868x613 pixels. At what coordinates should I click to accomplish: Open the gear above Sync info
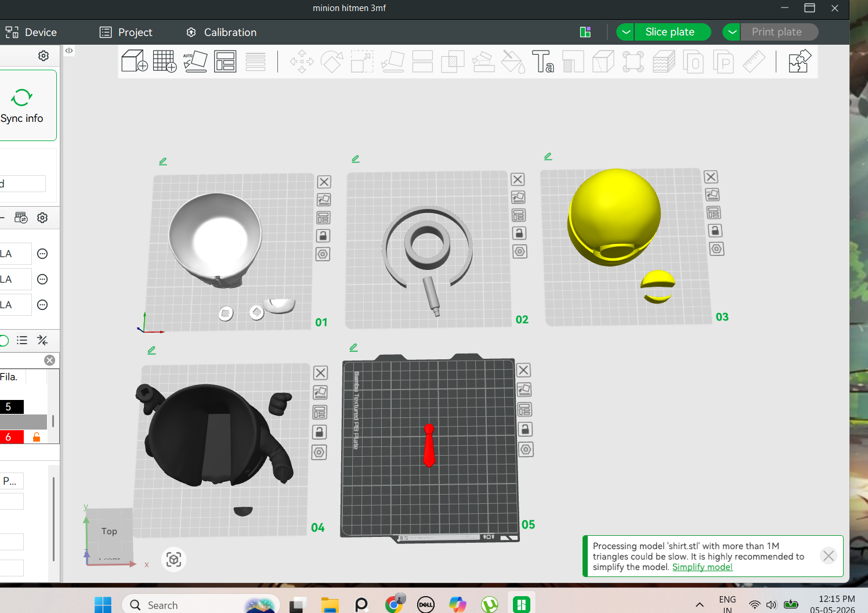point(44,56)
